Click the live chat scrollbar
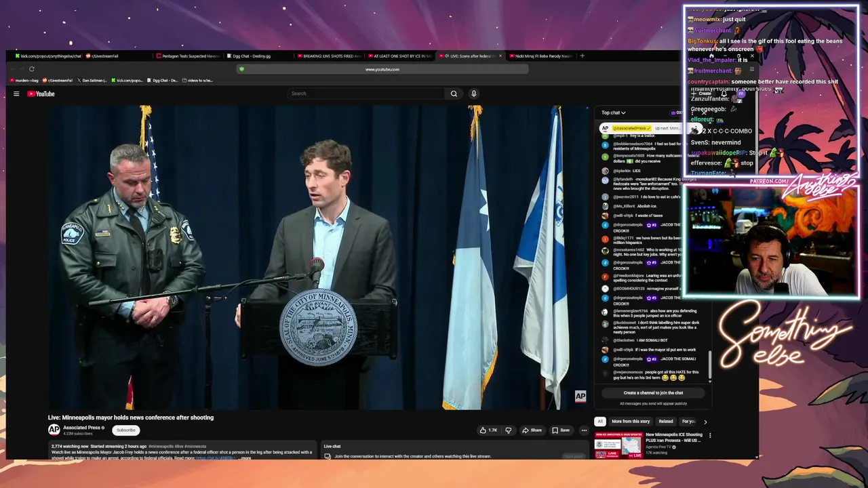 click(709, 366)
